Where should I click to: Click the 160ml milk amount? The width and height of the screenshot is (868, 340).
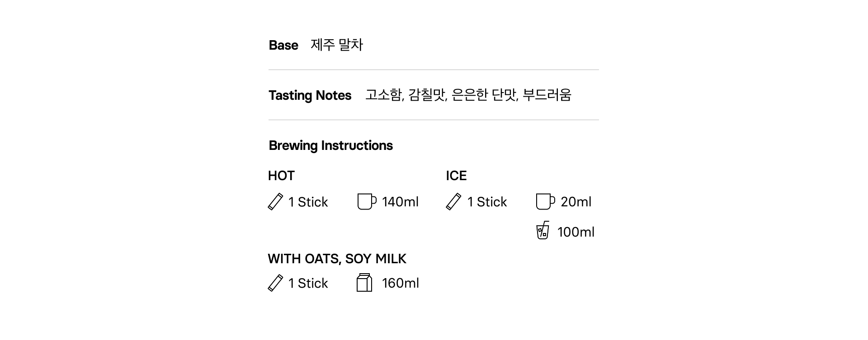click(400, 283)
